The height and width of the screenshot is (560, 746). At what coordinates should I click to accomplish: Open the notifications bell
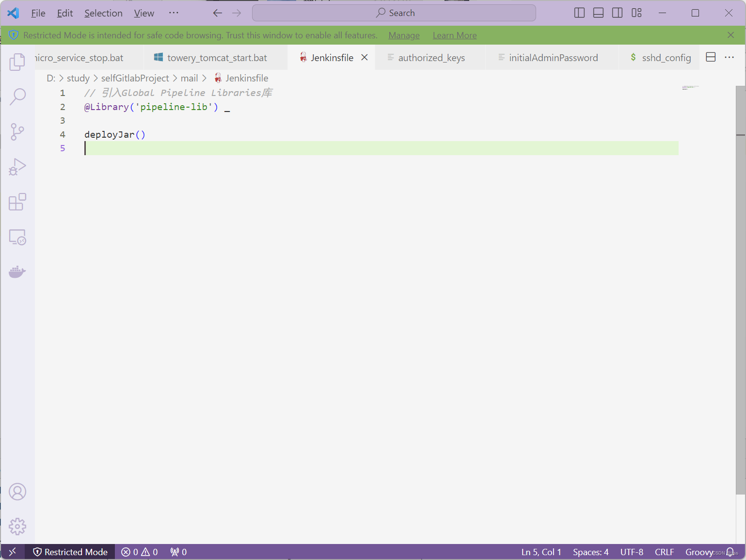point(730,552)
